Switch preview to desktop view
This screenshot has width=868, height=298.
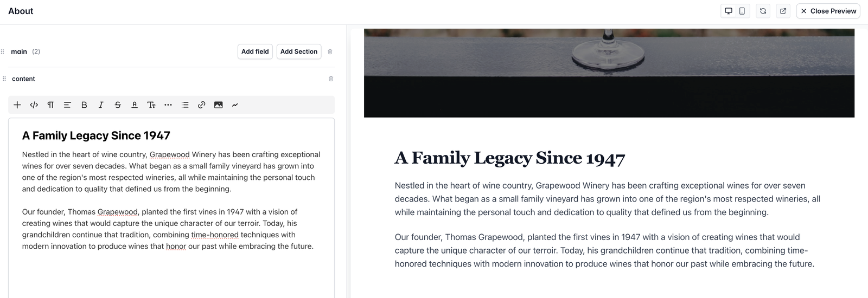tap(729, 11)
